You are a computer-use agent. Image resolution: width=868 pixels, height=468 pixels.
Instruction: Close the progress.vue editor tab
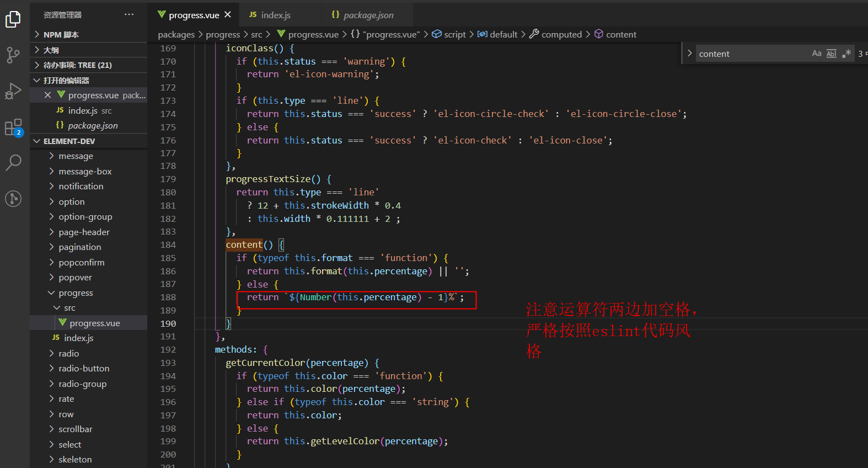228,14
